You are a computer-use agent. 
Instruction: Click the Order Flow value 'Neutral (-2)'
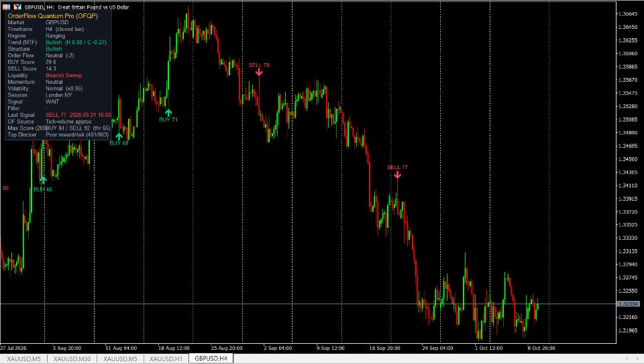(x=60, y=56)
